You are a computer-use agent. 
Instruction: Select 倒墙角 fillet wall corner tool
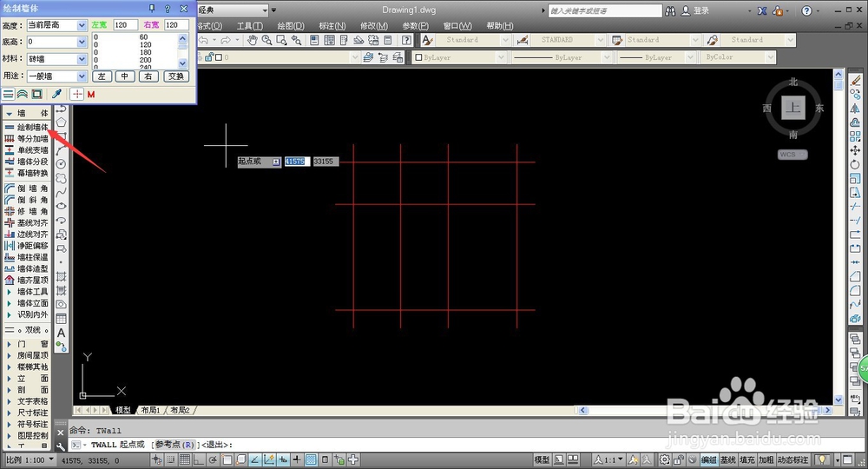coord(27,188)
